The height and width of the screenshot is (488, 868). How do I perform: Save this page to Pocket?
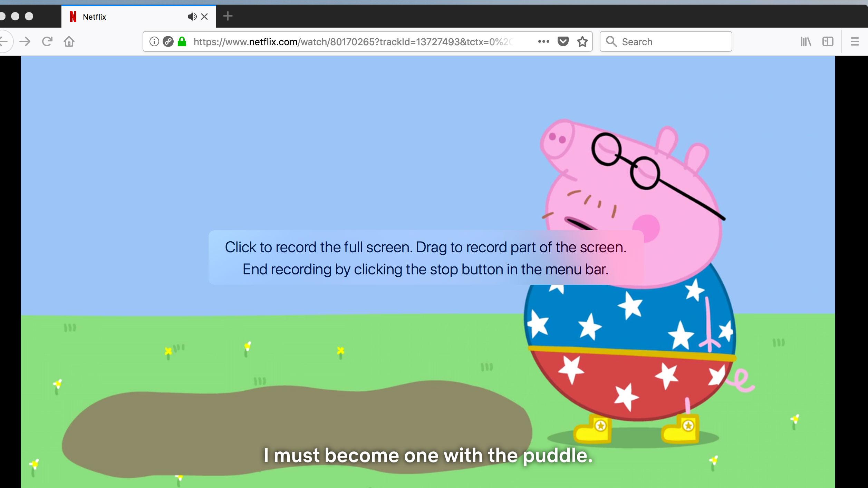click(x=563, y=41)
